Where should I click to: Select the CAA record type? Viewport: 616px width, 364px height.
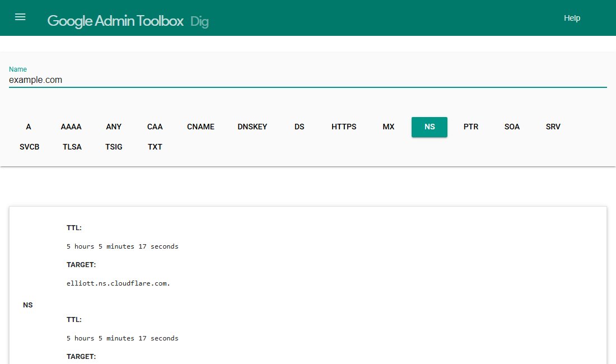point(155,127)
